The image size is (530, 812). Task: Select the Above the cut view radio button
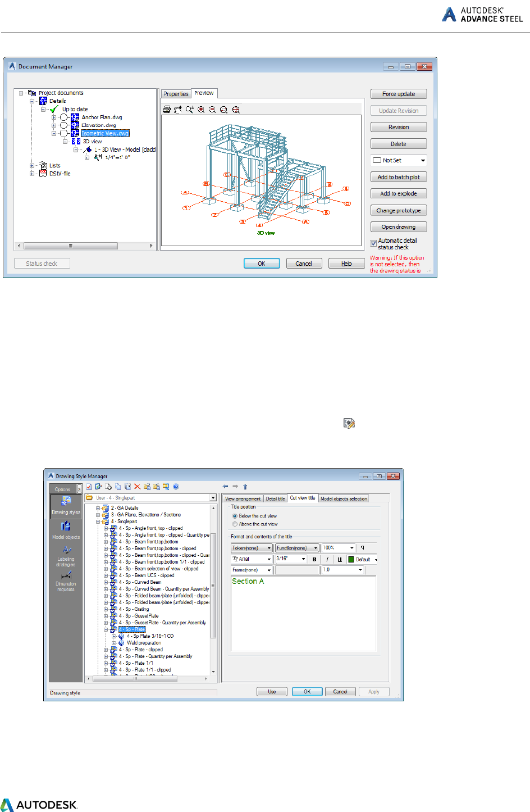[235, 524]
